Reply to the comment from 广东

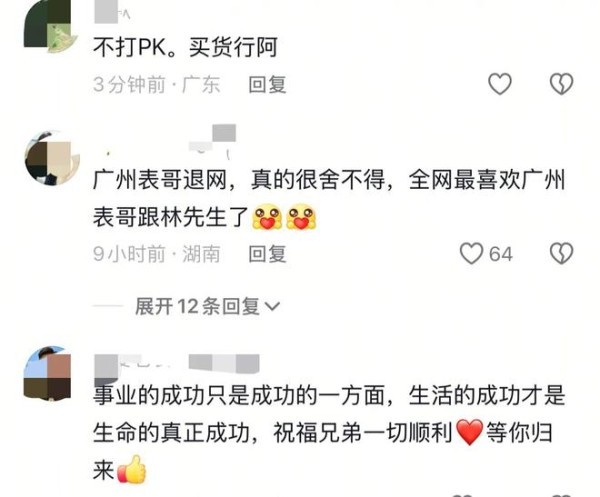(267, 85)
